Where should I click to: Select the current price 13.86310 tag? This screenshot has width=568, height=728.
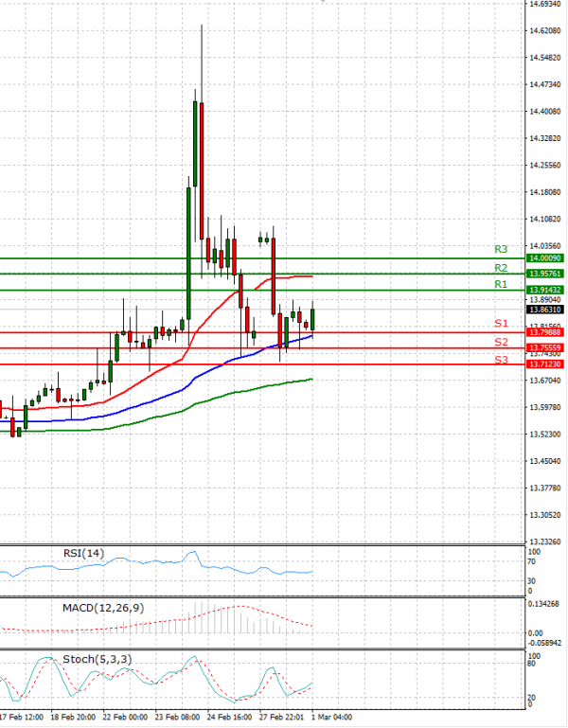(x=544, y=310)
